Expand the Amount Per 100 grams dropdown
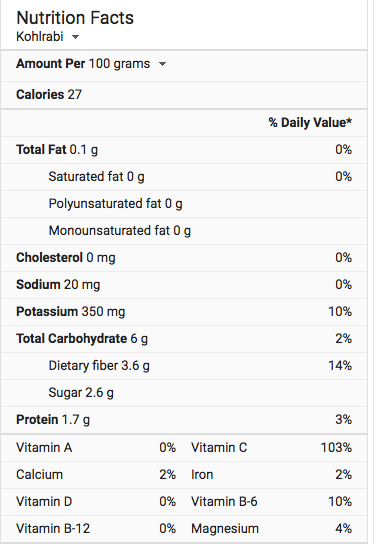374x544 pixels. tap(162, 64)
